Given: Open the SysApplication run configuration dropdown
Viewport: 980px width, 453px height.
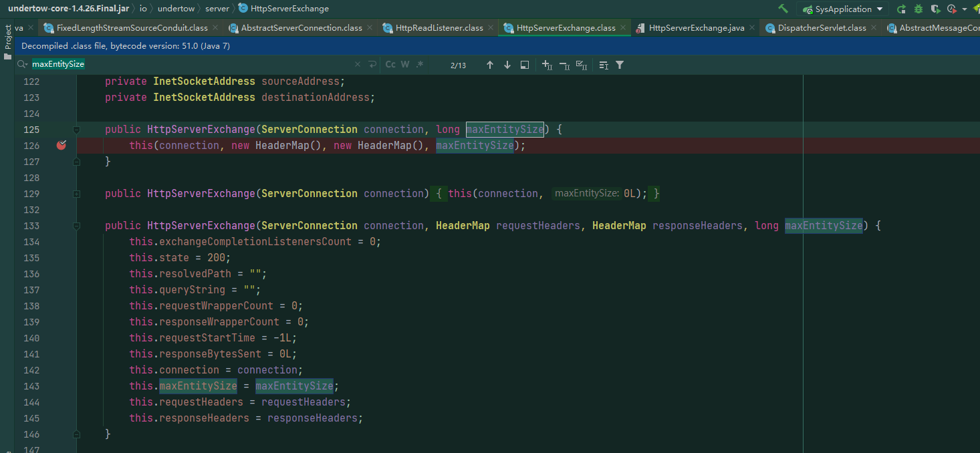Looking at the screenshot, I should click(x=878, y=9).
